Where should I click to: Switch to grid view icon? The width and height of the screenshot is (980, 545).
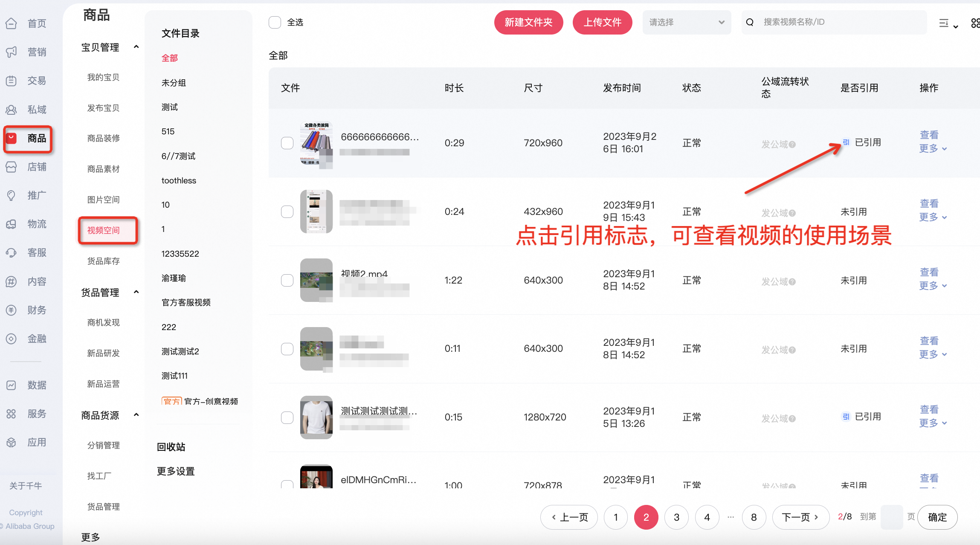(x=975, y=23)
